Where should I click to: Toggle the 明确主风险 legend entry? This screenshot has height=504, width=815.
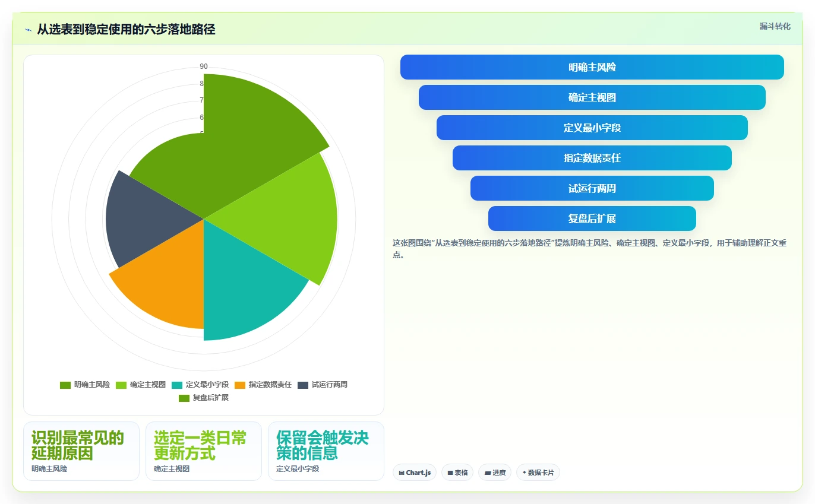pyautogui.click(x=85, y=385)
